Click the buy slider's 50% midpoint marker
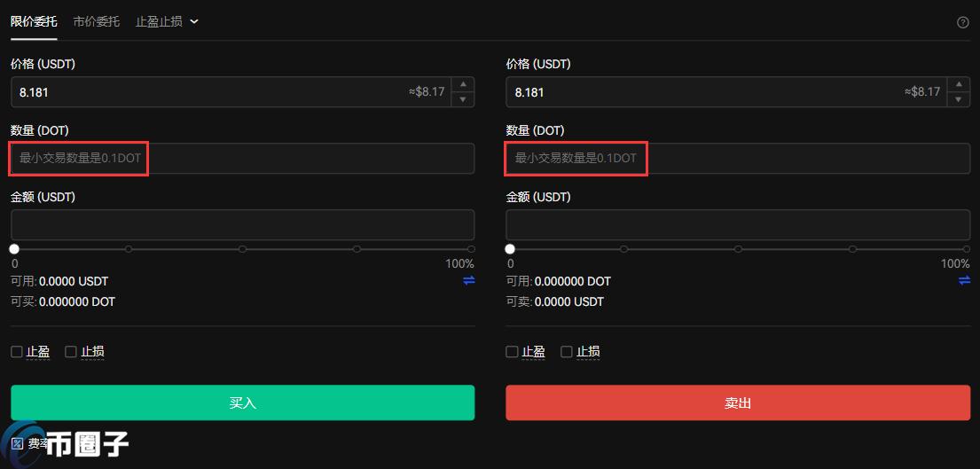980x469 pixels. 243,249
